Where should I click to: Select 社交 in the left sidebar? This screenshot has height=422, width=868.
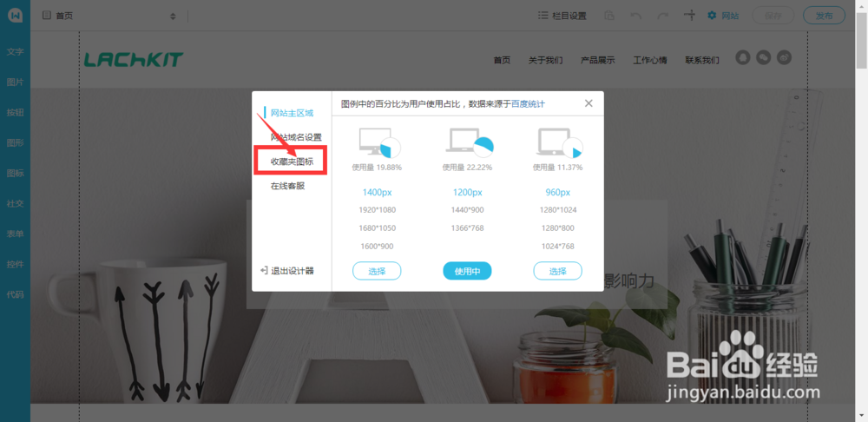15,203
